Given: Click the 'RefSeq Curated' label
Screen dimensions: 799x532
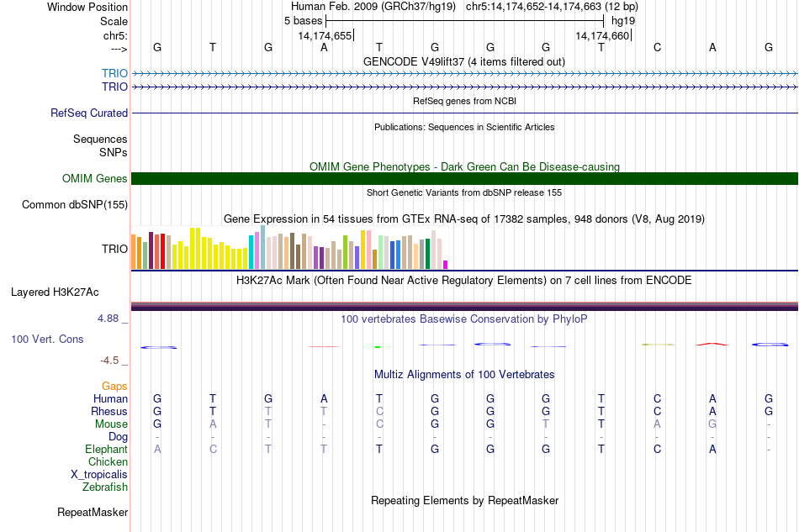Looking at the screenshot, I should click(x=88, y=113).
